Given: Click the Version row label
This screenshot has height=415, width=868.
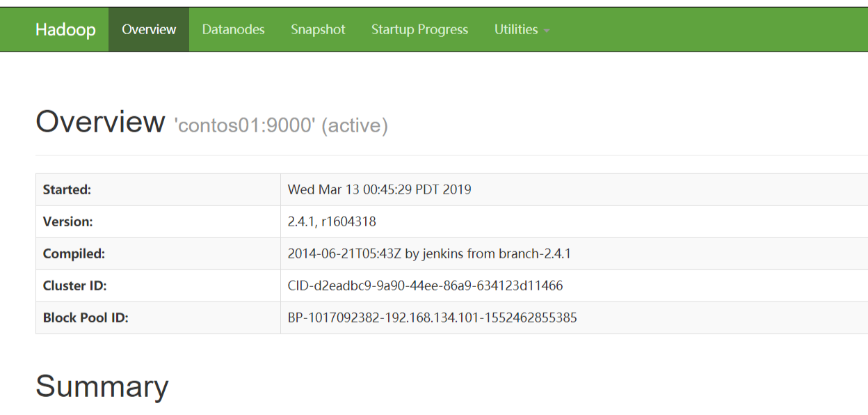Looking at the screenshot, I should 67,221.
